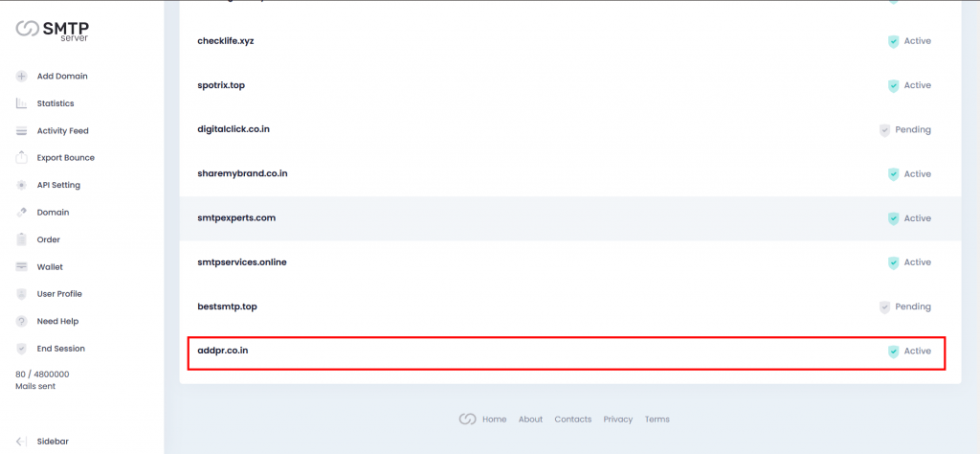
Task: Go to User Profile
Action: (59, 294)
